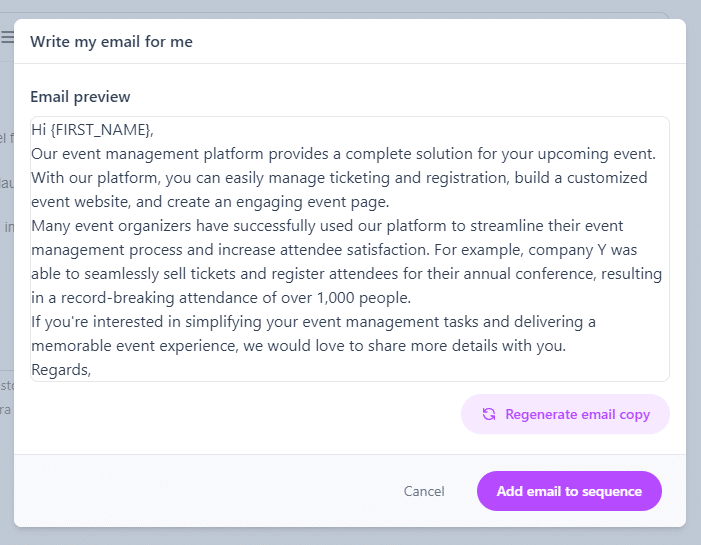Click the {FIRST_NAME} placeholder in the greeting
This screenshot has width=701, height=545.
pos(102,130)
